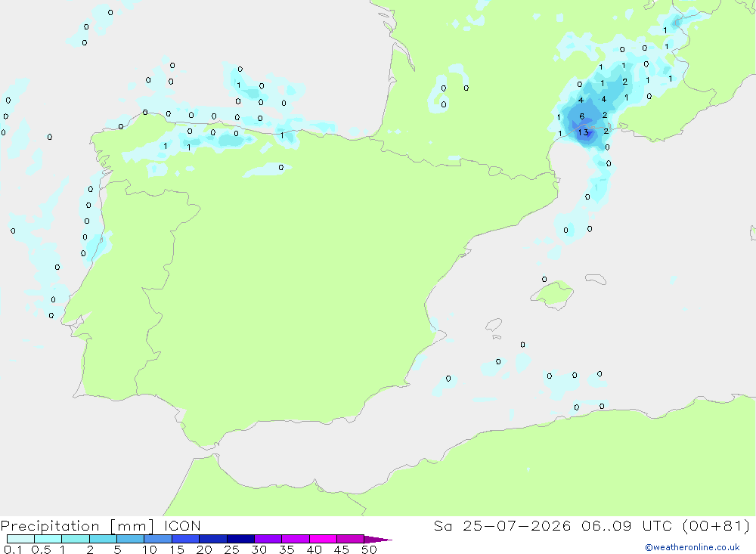Select the 30–35 mm purple legend swatch
This screenshot has height=554, width=756.
tap(268, 539)
